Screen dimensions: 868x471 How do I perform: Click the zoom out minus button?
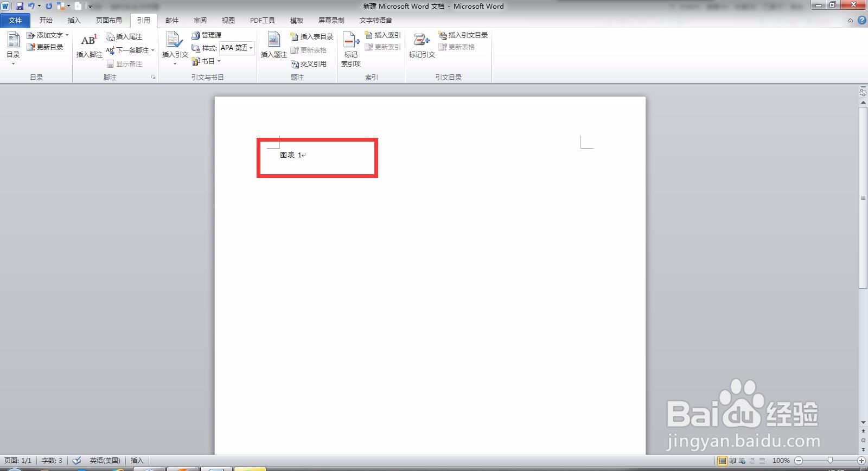click(x=798, y=461)
